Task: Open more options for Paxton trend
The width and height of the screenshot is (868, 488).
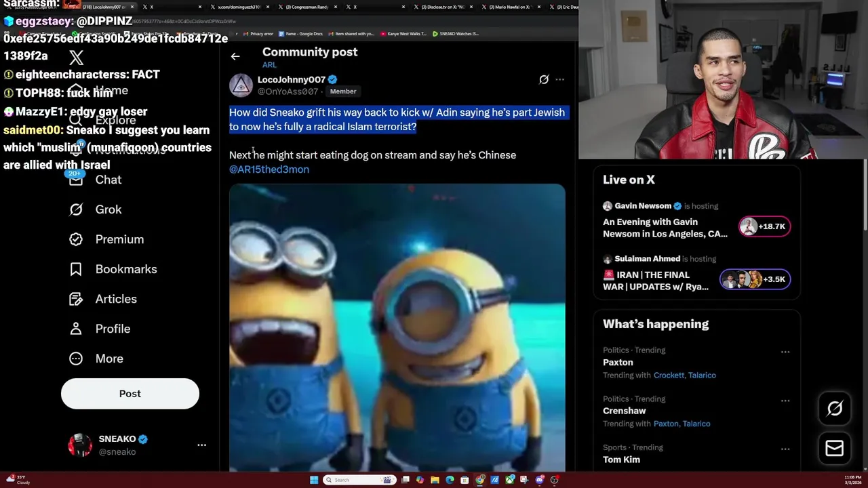Action: (x=785, y=352)
